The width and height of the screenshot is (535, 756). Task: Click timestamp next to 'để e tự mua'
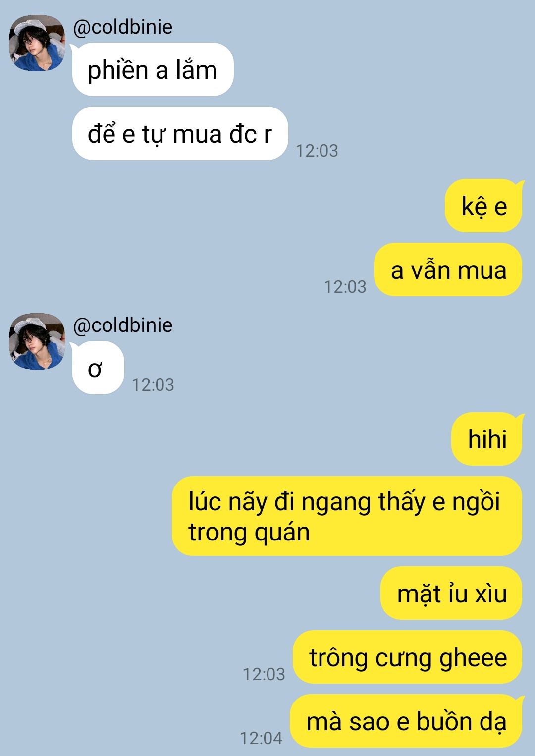(317, 151)
